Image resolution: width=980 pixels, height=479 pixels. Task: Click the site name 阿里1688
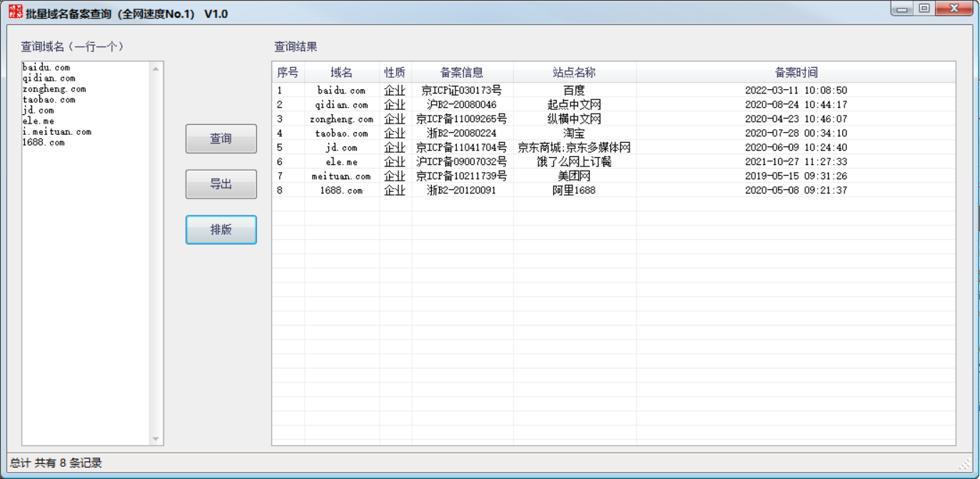[x=574, y=191]
